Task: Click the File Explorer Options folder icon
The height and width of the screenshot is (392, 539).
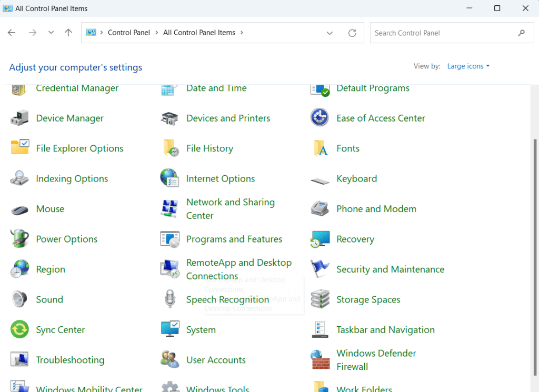Action: [x=20, y=147]
